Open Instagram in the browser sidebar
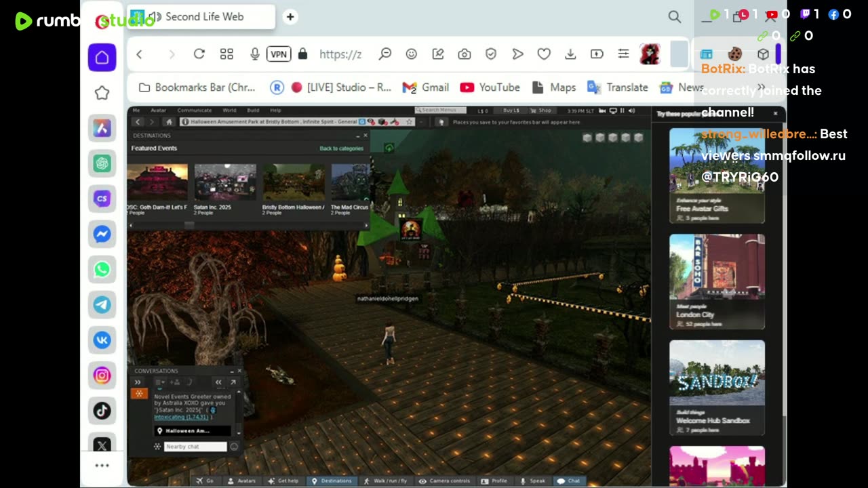 [x=102, y=375]
